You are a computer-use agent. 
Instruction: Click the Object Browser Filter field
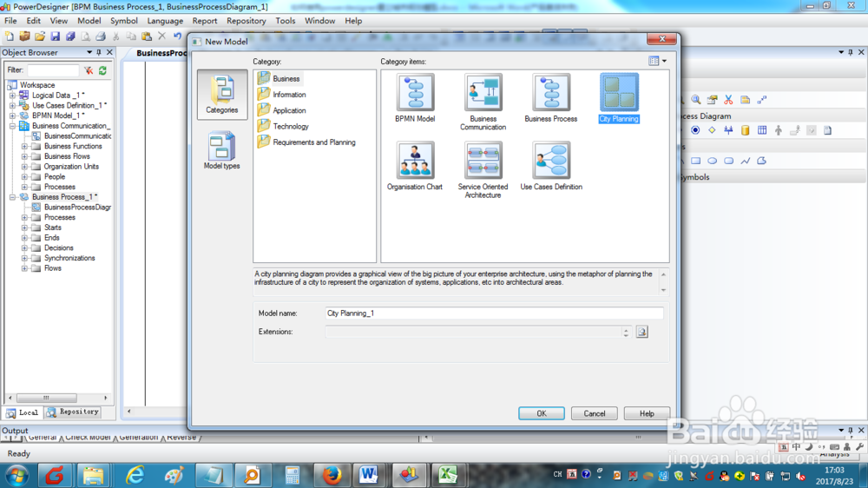(53, 70)
